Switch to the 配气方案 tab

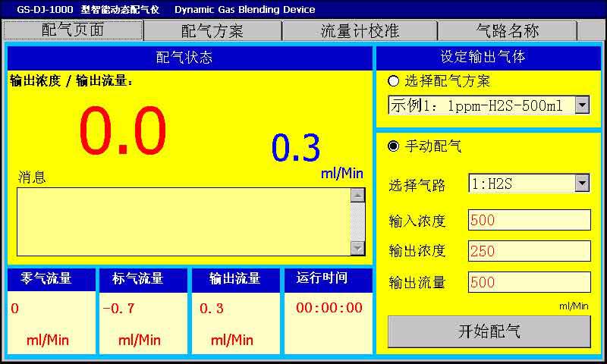(x=212, y=31)
